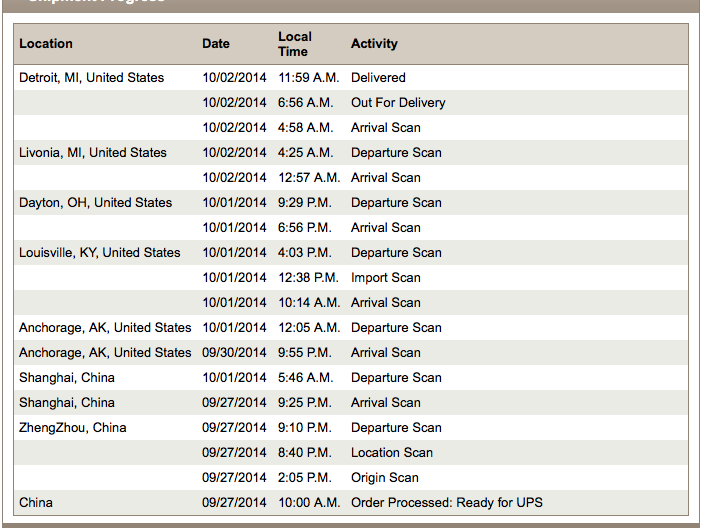Click Livonia, MI, United States location
705x532 pixels.
(x=93, y=152)
